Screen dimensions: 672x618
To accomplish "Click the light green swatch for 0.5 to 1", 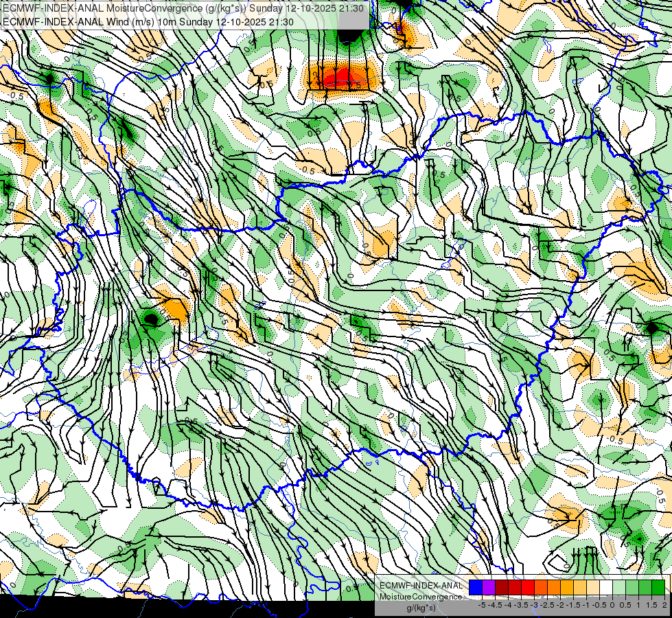I will pos(632,587).
